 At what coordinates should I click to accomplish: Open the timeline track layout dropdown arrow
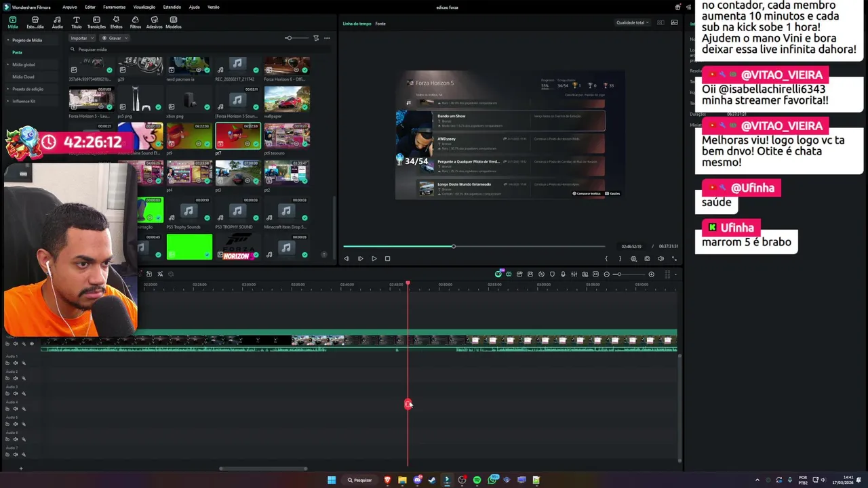click(x=675, y=274)
